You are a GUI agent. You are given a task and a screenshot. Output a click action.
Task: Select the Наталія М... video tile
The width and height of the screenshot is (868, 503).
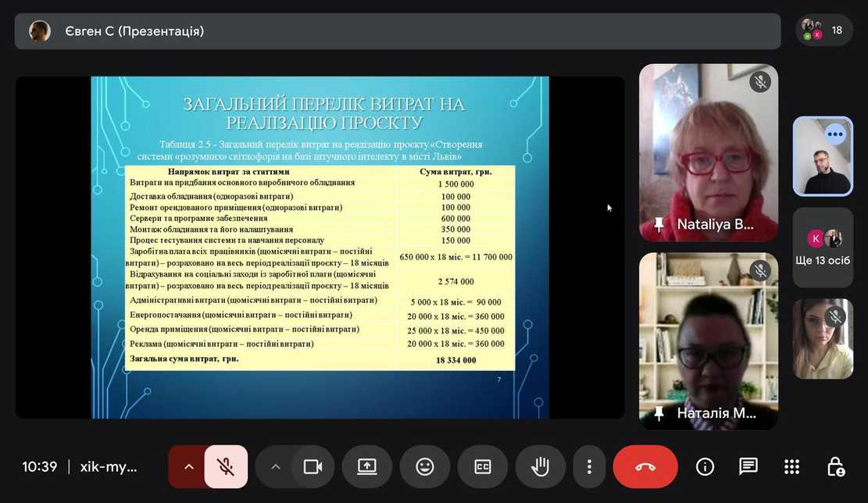click(x=709, y=341)
